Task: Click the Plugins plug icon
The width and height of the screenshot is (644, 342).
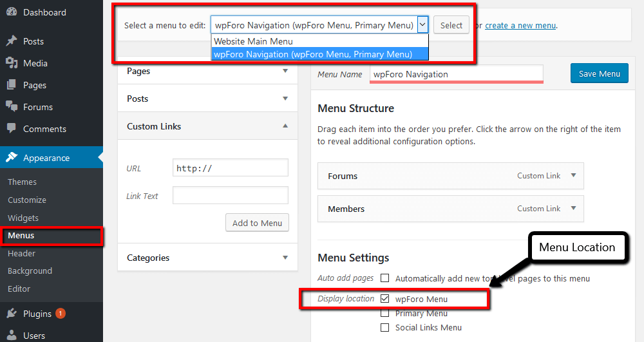Action: point(12,313)
